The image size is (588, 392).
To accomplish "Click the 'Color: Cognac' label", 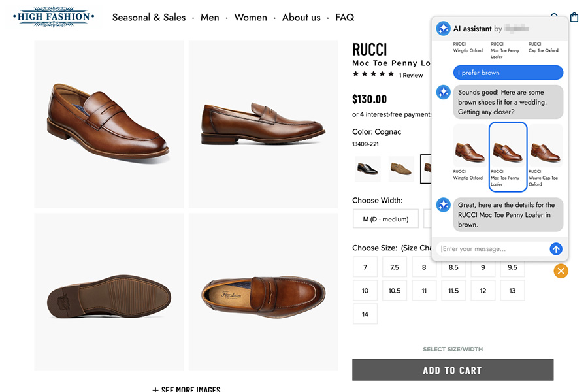I will click(x=376, y=132).
